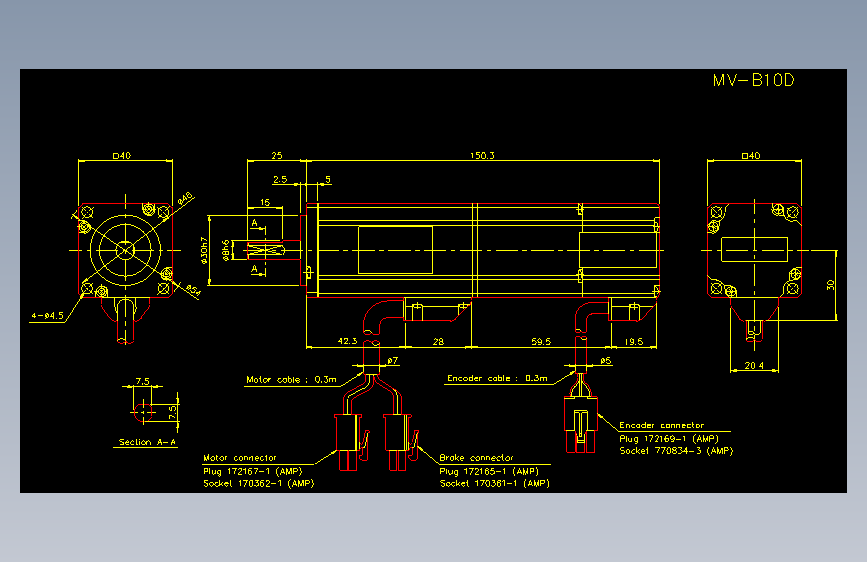The image size is (867, 562).
Task: Click the 'Motor cable : 0.3m' note
Action: [x=291, y=379]
